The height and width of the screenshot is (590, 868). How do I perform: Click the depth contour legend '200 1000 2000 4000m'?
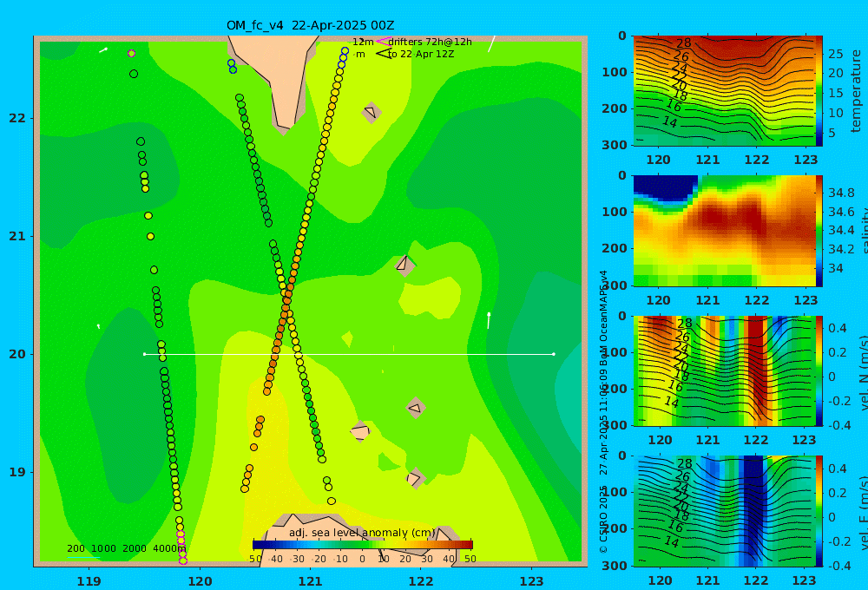[x=126, y=548]
